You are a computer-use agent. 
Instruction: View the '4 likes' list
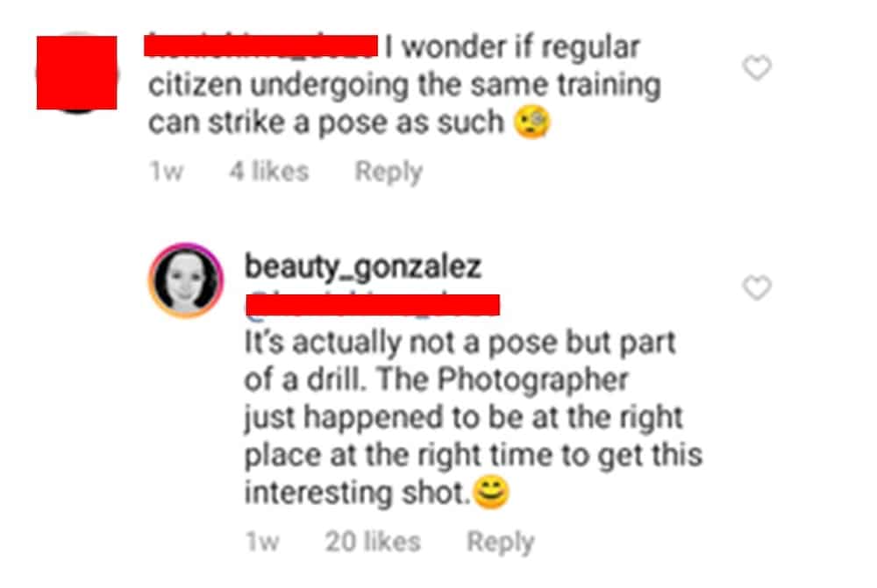269,171
